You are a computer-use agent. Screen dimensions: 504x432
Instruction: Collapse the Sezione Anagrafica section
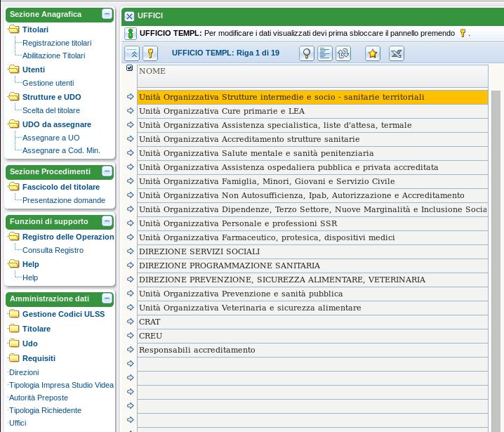pyautogui.click(x=107, y=14)
